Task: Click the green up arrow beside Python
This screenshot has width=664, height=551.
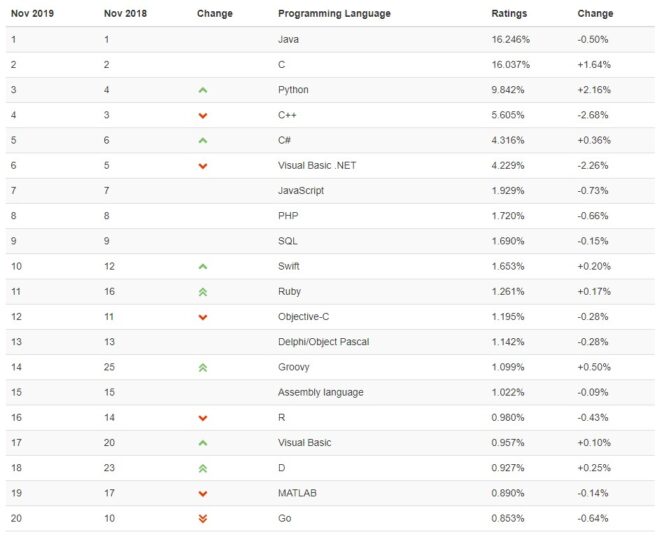Action: [203, 90]
